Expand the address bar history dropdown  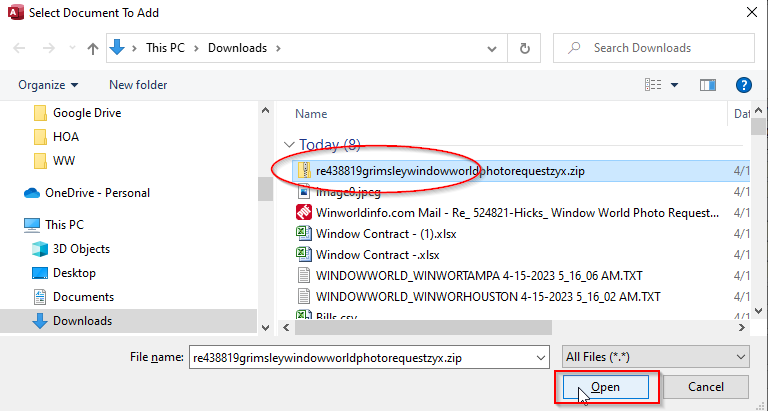pos(492,48)
